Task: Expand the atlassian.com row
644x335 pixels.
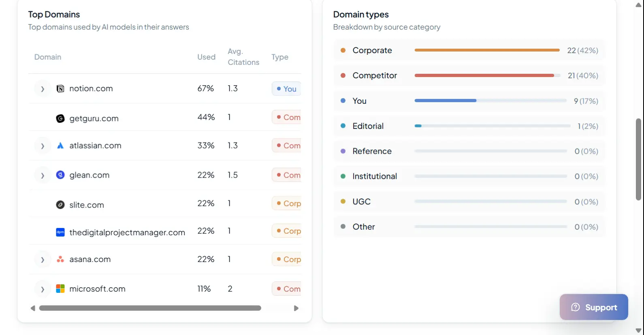Action: click(x=43, y=146)
